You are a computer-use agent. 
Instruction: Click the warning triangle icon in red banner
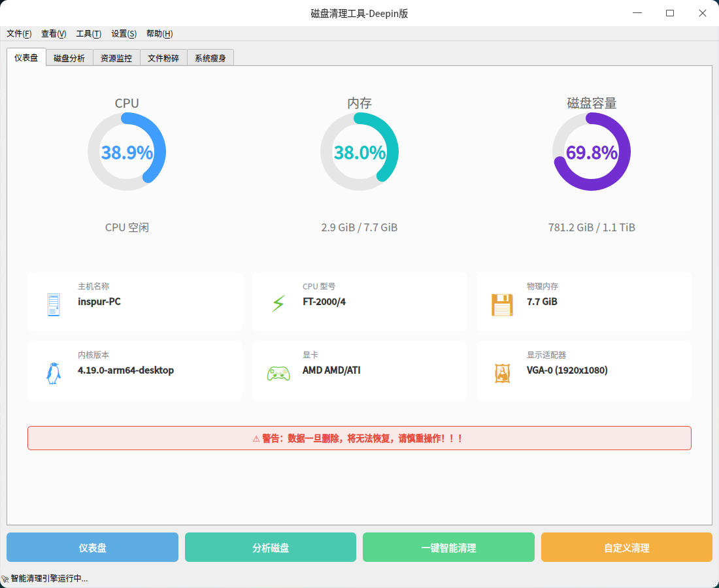(x=256, y=439)
